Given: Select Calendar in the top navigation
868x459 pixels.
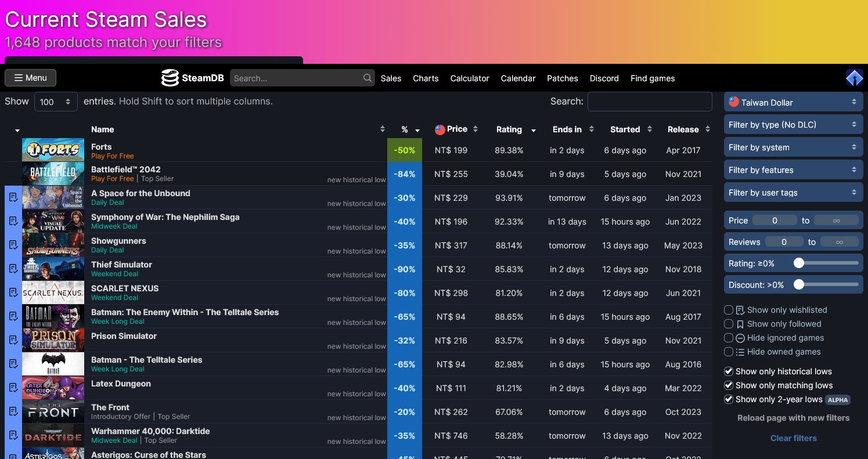Looking at the screenshot, I should click(518, 78).
